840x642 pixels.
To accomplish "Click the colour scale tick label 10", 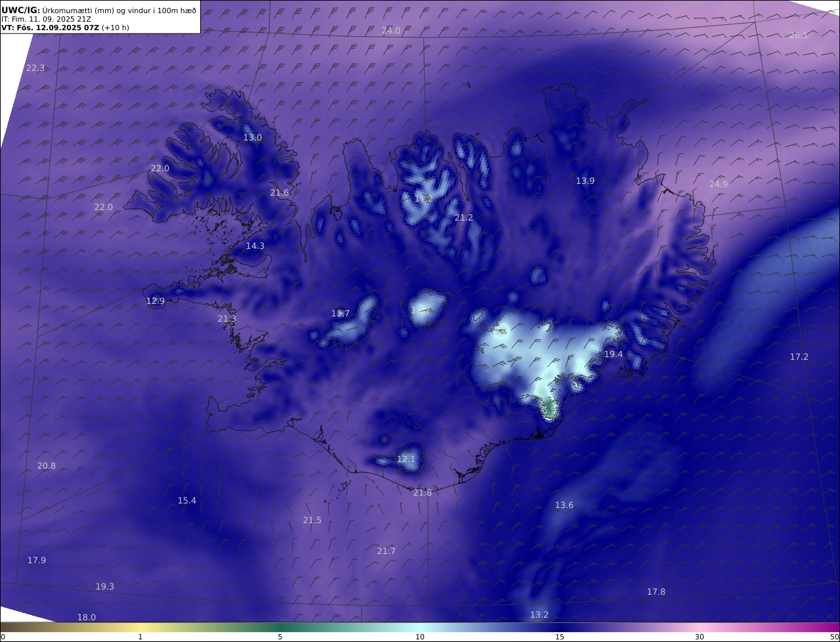I will click(x=420, y=637).
